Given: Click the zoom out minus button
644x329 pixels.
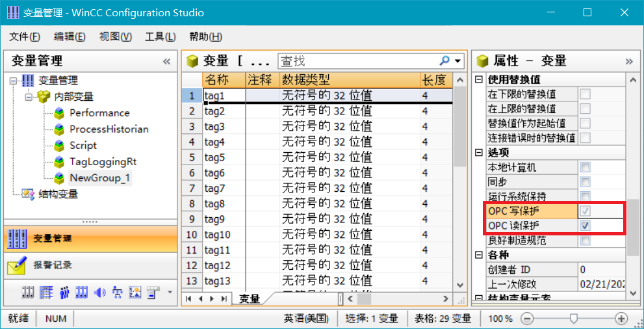Looking at the screenshot, I should pyautogui.click(x=527, y=319).
